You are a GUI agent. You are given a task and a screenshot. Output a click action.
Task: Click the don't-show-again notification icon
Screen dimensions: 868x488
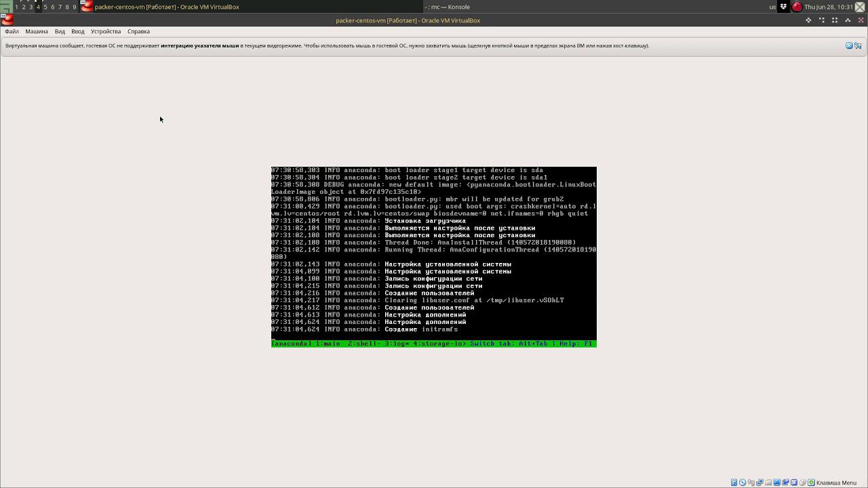tap(858, 45)
